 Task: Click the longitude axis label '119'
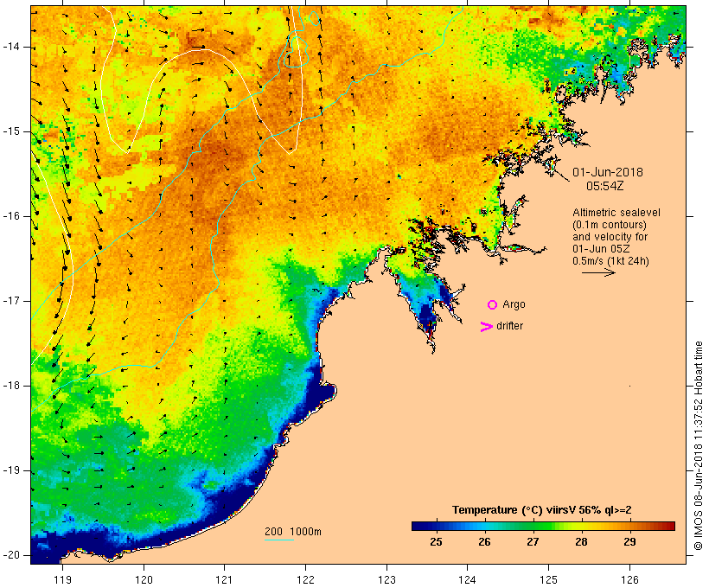click(63, 580)
